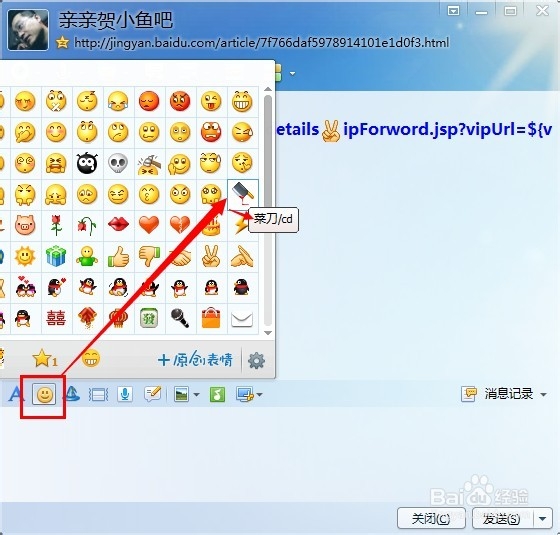Insert the handshake emoticon
The width and height of the screenshot is (560, 535).
click(x=180, y=257)
